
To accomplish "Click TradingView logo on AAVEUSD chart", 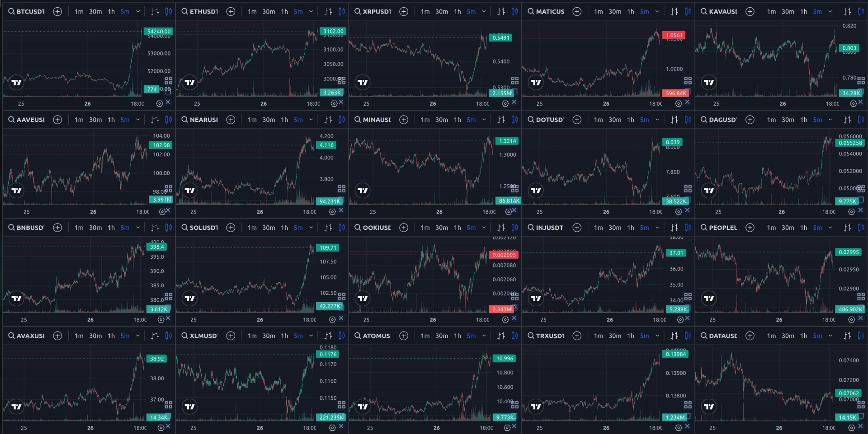I will pos(16,191).
